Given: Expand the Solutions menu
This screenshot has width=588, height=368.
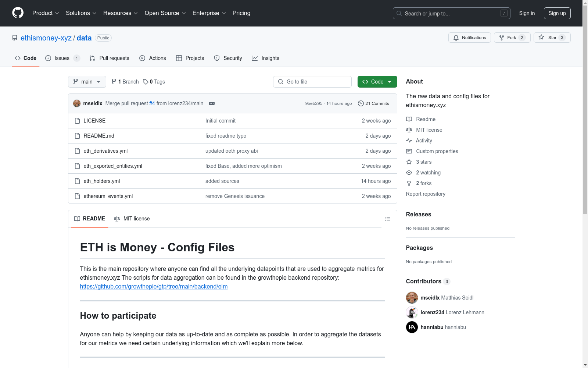Looking at the screenshot, I should tap(81, 13).
